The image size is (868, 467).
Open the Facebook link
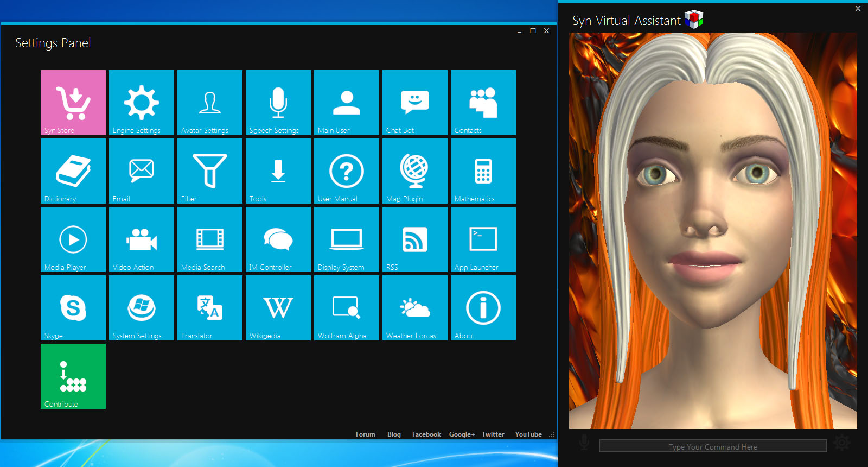tap(426, 434)
